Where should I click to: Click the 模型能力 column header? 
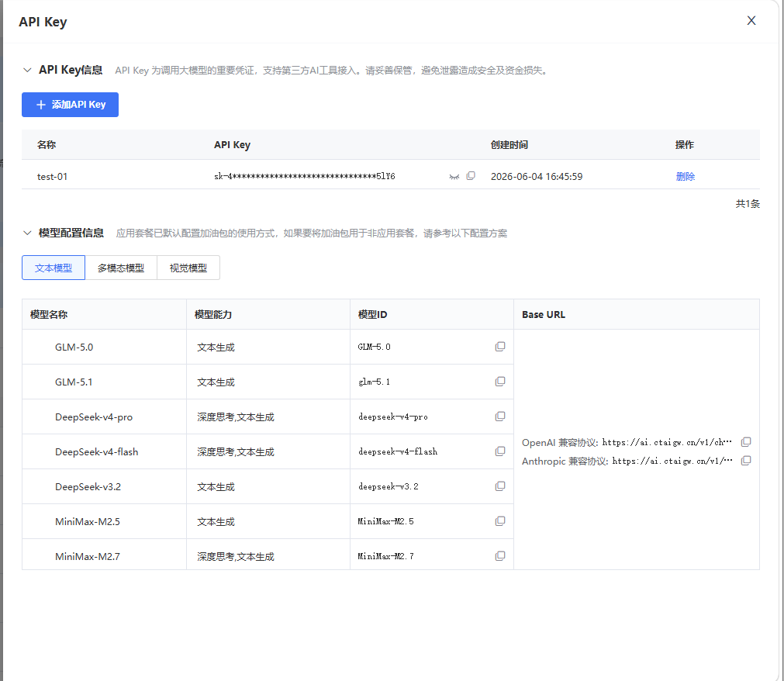coord(213,314)
